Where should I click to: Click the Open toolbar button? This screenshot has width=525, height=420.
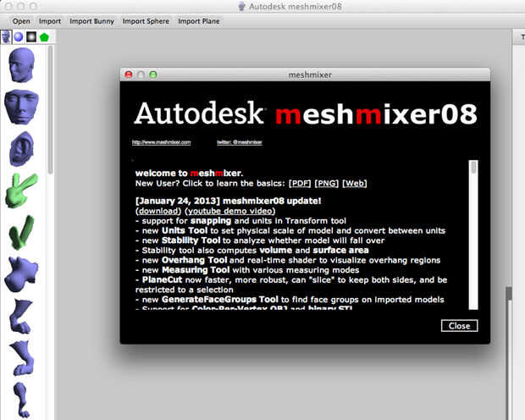point(21,21)
